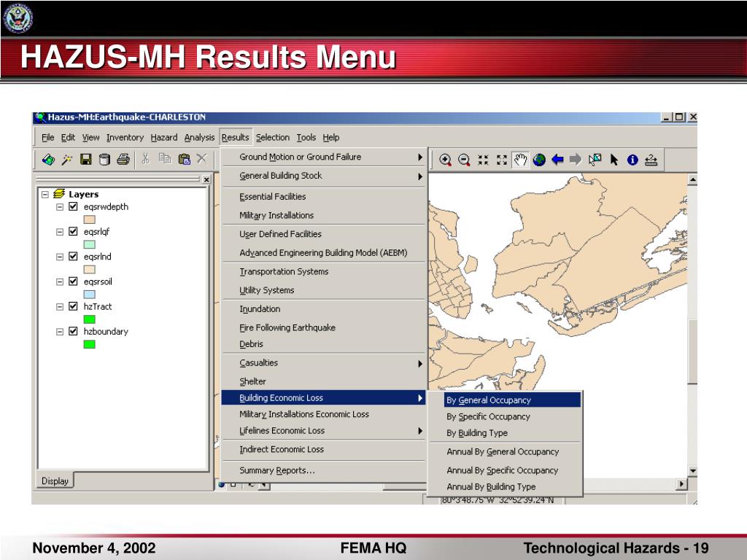This screenshot has width=747, height=560.
Task: Open the Casualties submenu
Action: point(324,363)
